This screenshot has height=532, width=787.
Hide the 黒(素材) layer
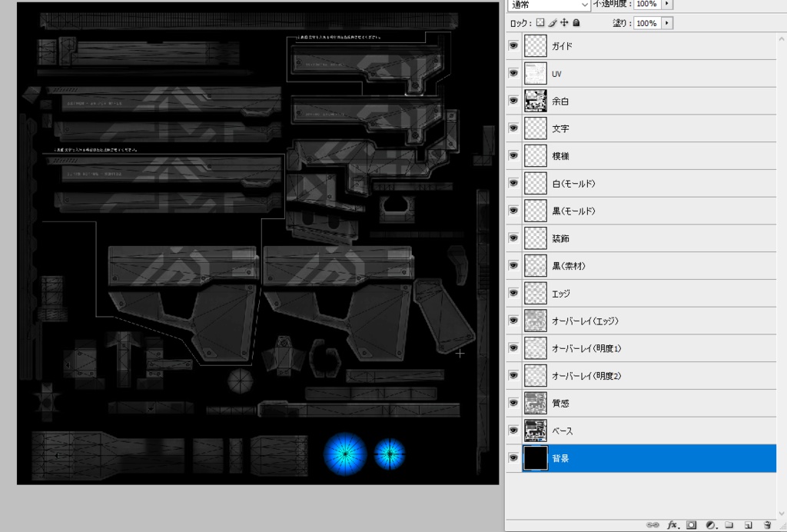(x=513, y=265)
